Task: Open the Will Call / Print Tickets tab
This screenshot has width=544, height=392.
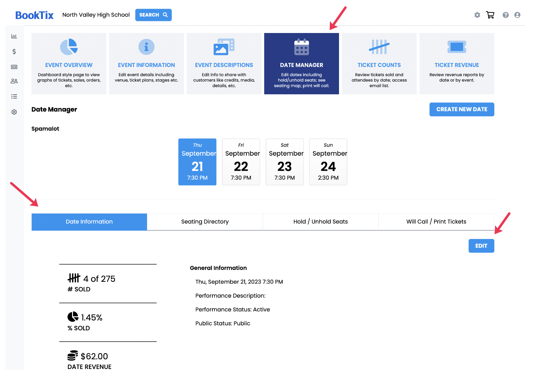Action: pyautogui.click(x=436, y=222)
